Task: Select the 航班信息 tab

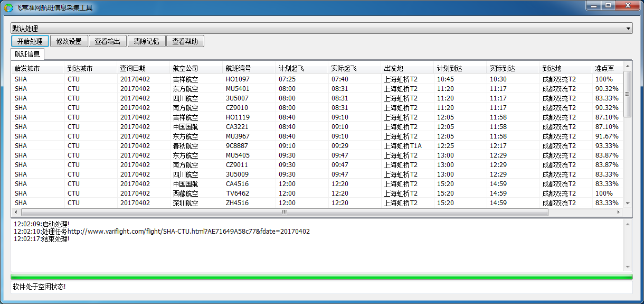Action: (x=27, y=54)
